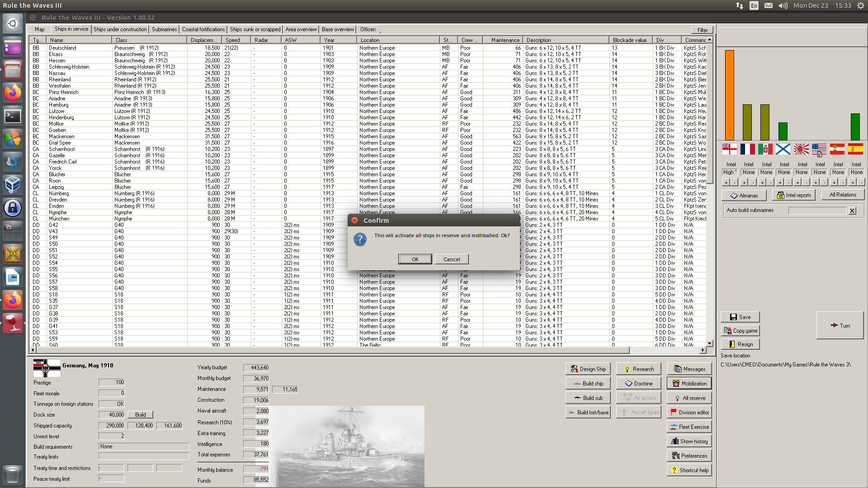Open the Filter button above ship list

pos(702,30)
